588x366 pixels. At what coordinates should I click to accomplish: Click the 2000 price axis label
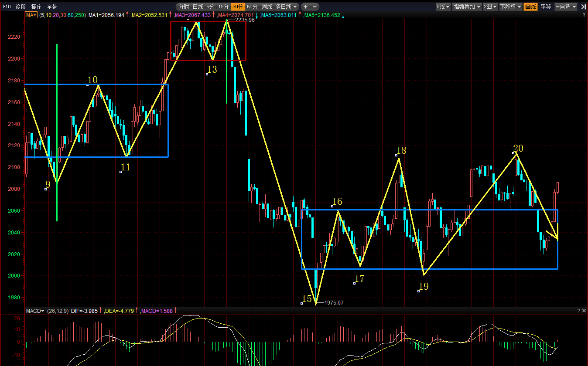[x=14, y=276]
